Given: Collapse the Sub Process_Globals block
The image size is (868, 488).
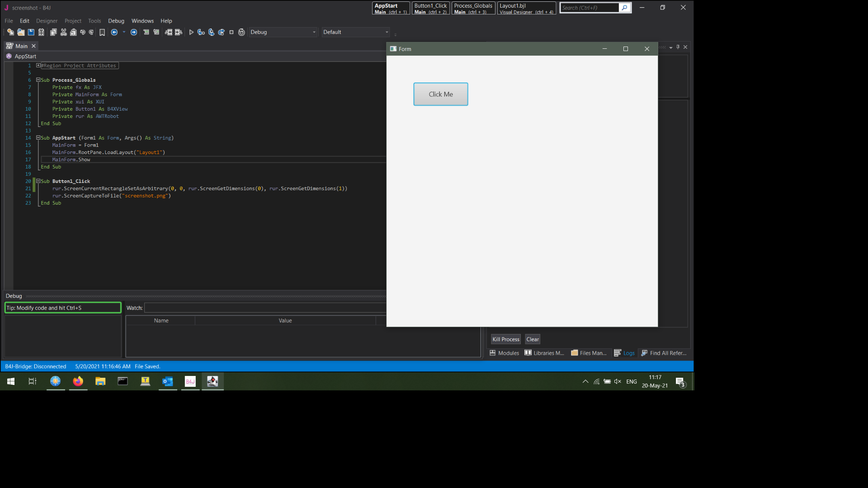Looking at the screenshot, I should click(38, 80).
